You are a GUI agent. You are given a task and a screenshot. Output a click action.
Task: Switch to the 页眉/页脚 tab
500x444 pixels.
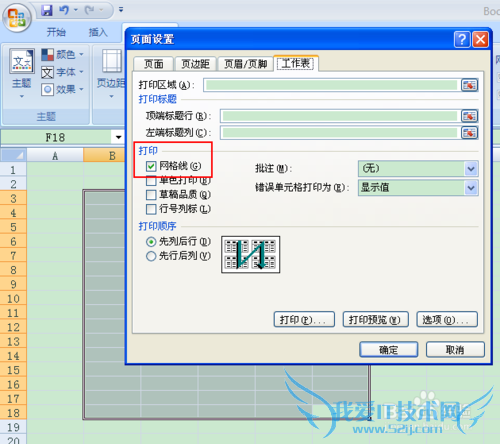point(245,64)
